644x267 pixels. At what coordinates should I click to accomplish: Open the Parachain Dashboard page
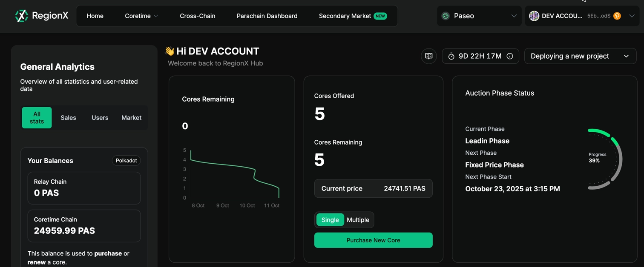pyautogui.click(x=267, y=16)
